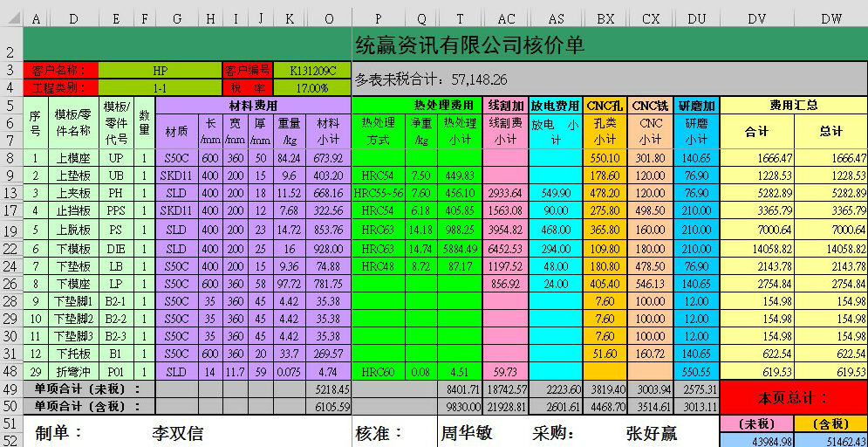Click the material total 5218.45
Screen dimensions: 868x447
pos(329,389)
